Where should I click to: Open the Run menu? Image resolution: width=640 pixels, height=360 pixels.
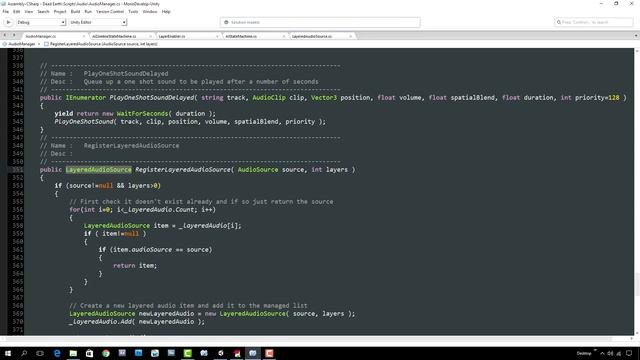pyautogui.click(x=88, y=11)
